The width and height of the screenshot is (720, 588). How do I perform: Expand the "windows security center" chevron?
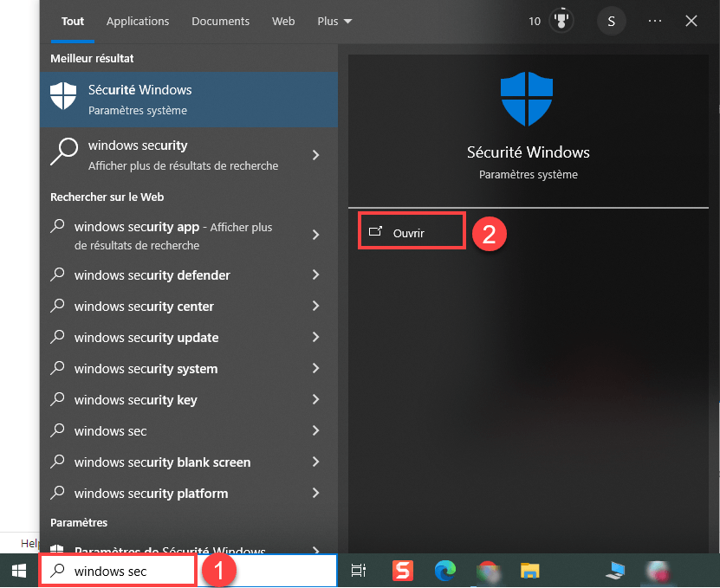pyautogui.click(x=315, y=307)
